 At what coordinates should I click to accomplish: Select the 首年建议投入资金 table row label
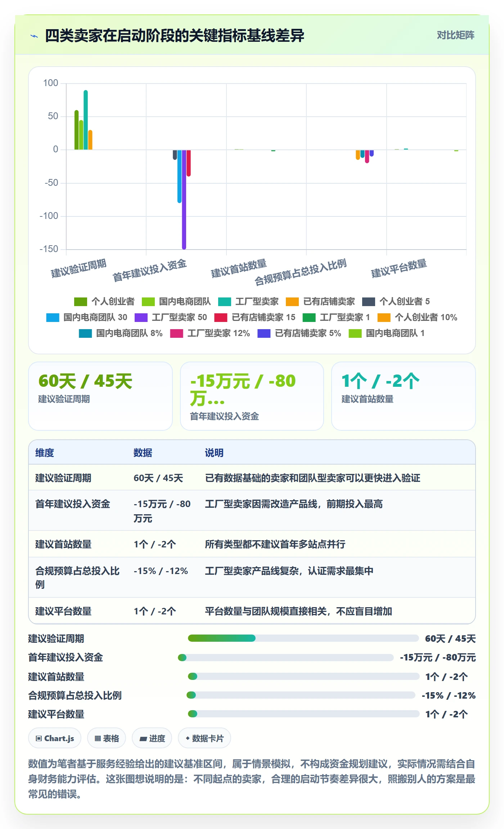pyautogui.click(x=73, y=504)
